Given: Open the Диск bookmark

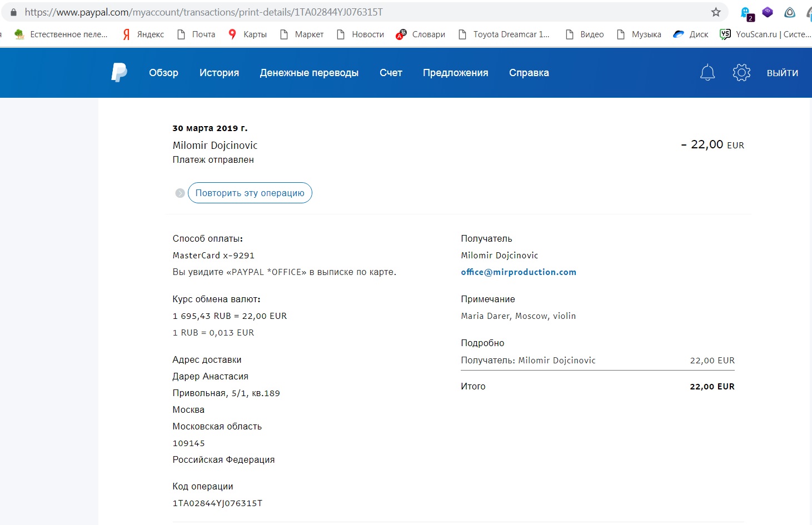Looking at the screenshot, I should tap(691, 34).
